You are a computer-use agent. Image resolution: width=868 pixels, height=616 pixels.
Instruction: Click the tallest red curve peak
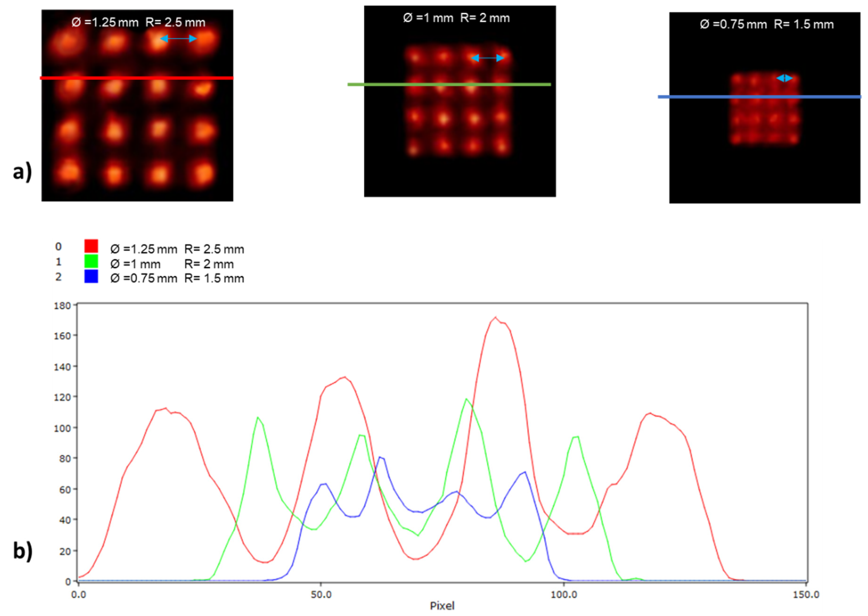coord(495,317)
